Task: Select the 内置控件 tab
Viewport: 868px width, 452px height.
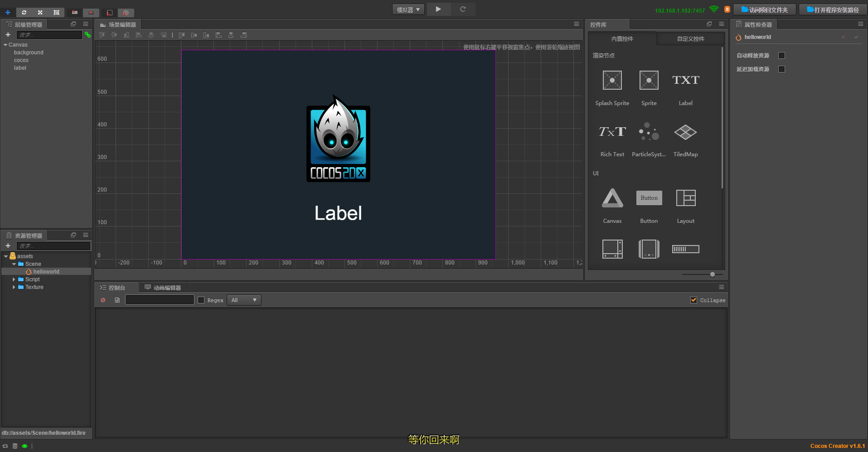Action: [x=622, y=39]
